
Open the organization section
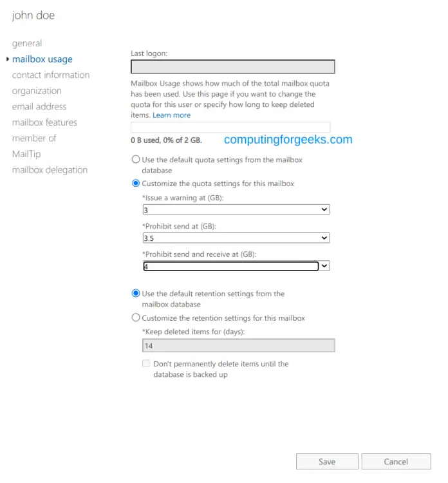(37, 91)
